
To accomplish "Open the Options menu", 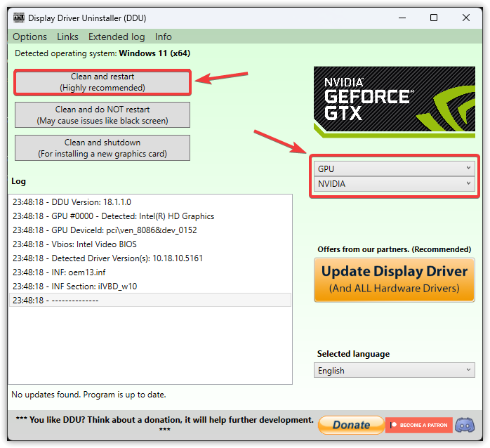I will [x=29, y=37].
